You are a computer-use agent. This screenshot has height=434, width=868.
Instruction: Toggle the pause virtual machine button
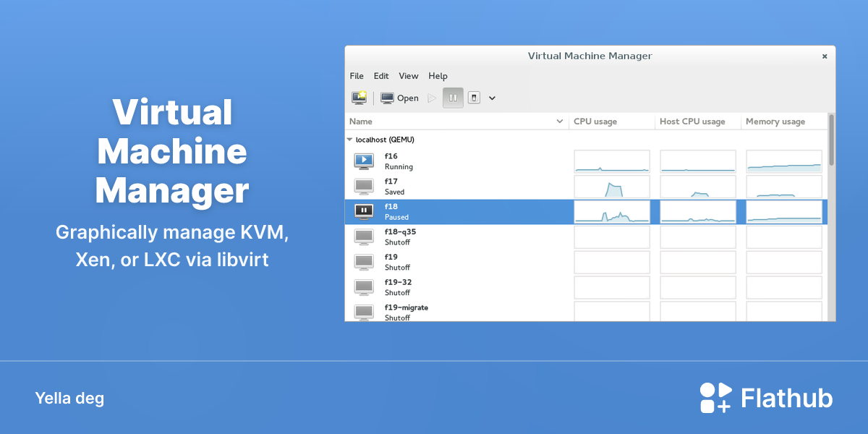point(453,98)
